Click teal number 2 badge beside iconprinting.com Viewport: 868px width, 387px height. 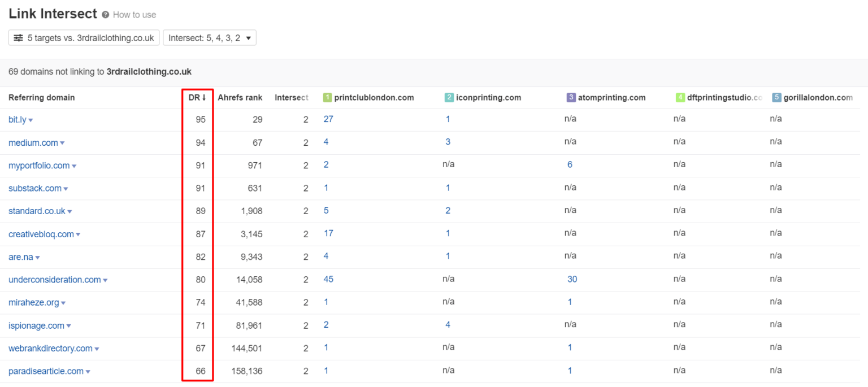(x=449, y=98)
